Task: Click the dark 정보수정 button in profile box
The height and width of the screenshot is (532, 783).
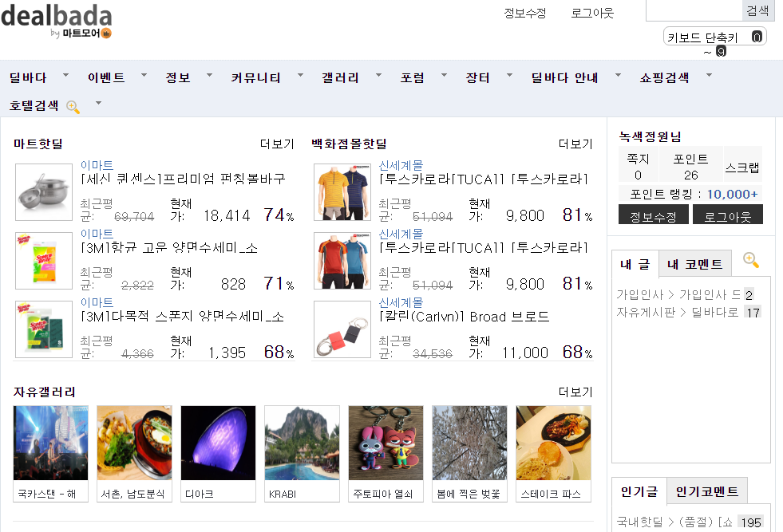Action: (653, 216)
